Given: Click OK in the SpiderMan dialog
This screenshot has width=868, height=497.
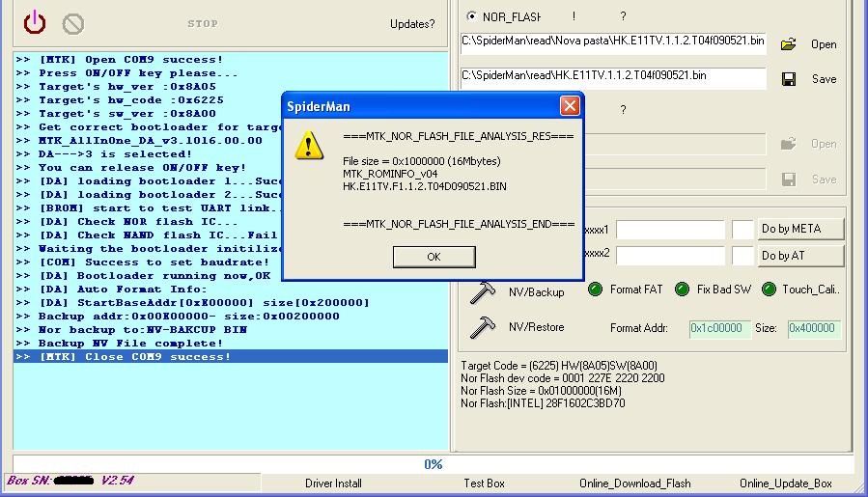Looking at the screenshot, I should 434,257.
